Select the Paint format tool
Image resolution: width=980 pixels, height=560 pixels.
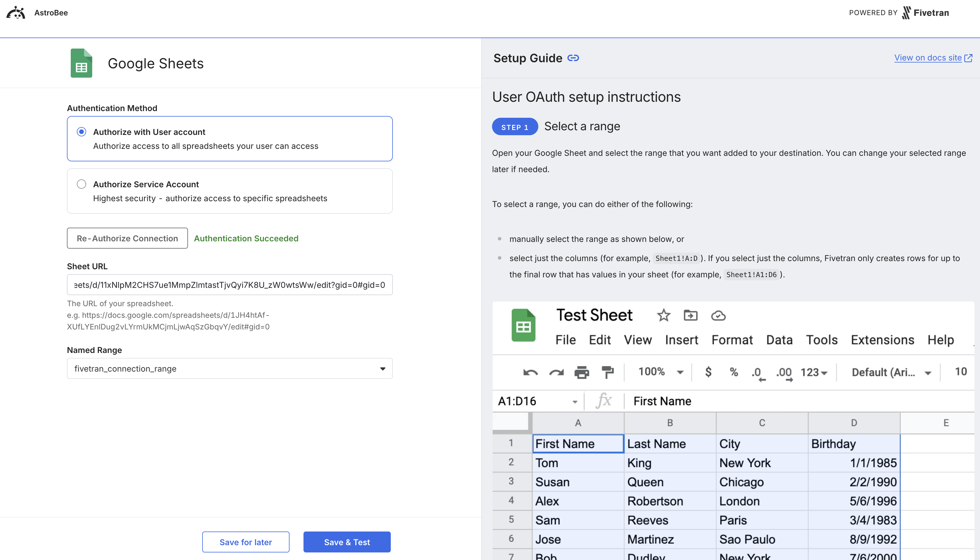(608, 372)
